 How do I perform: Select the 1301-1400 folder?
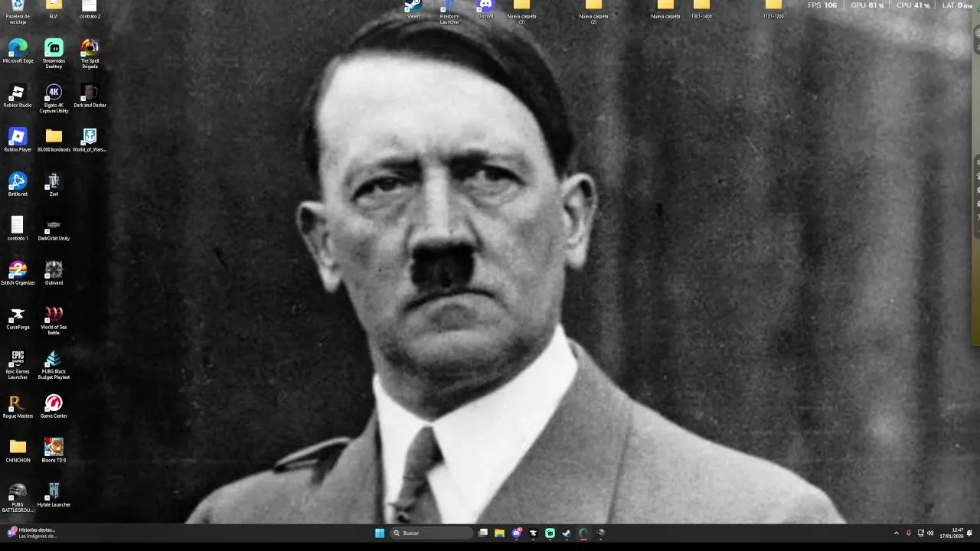coord(701,9)
